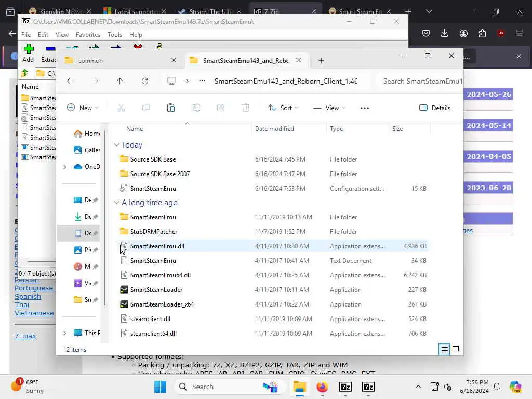The width and height of the screenshot is (532, 399).
Task: Open the View dropdown menu
Action: 329,108
